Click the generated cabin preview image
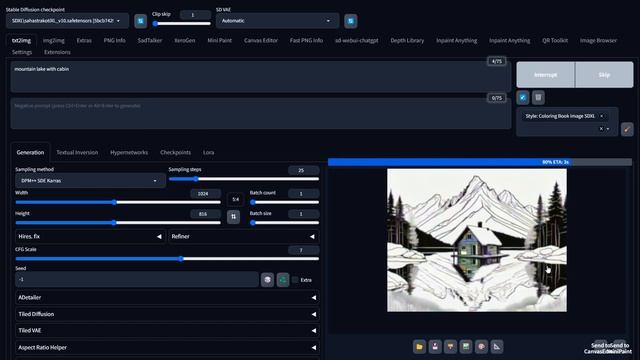Viewport: 640px width, 360px height. (x=477, y=240)
